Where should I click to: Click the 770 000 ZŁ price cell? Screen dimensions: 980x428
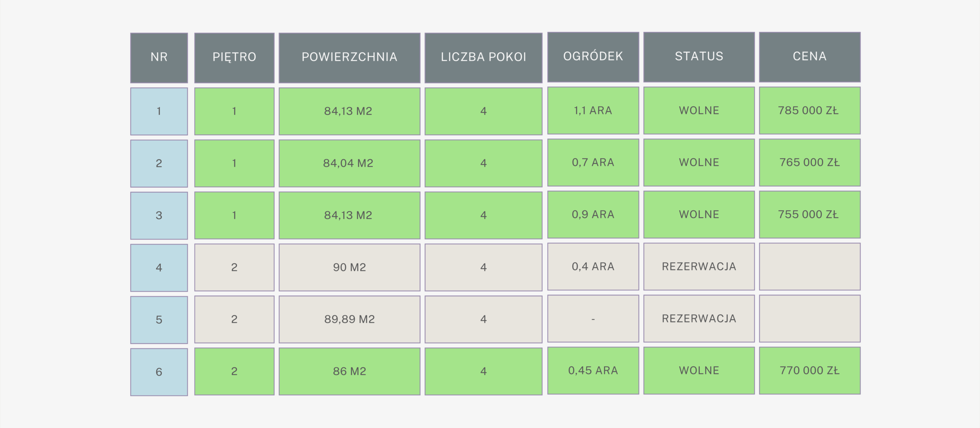pos(809,371)
